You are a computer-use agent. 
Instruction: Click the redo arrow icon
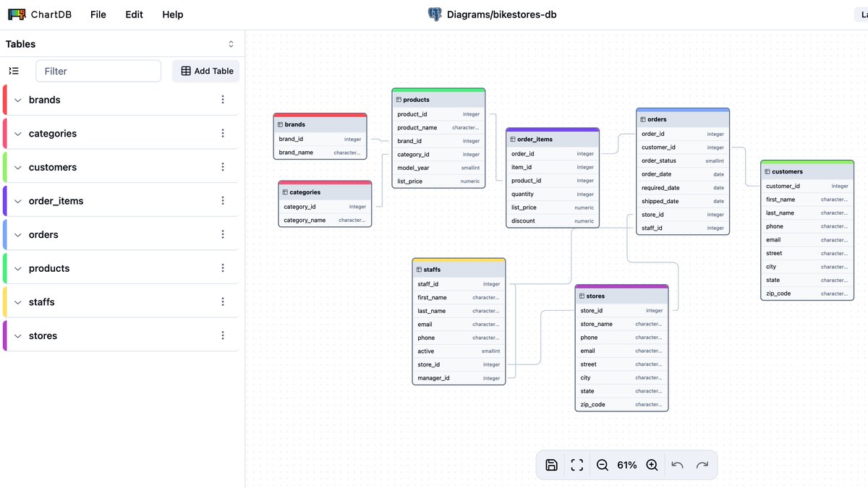coord(702,465)
